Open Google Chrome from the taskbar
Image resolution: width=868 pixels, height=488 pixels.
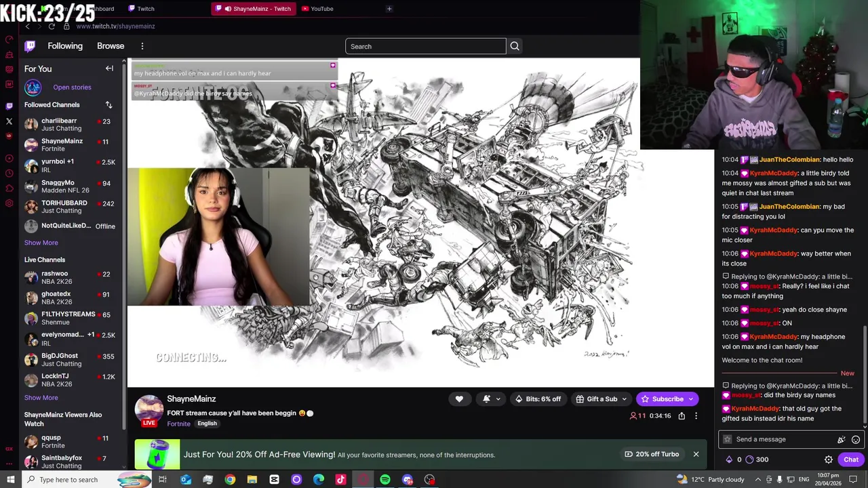(230, 480)
